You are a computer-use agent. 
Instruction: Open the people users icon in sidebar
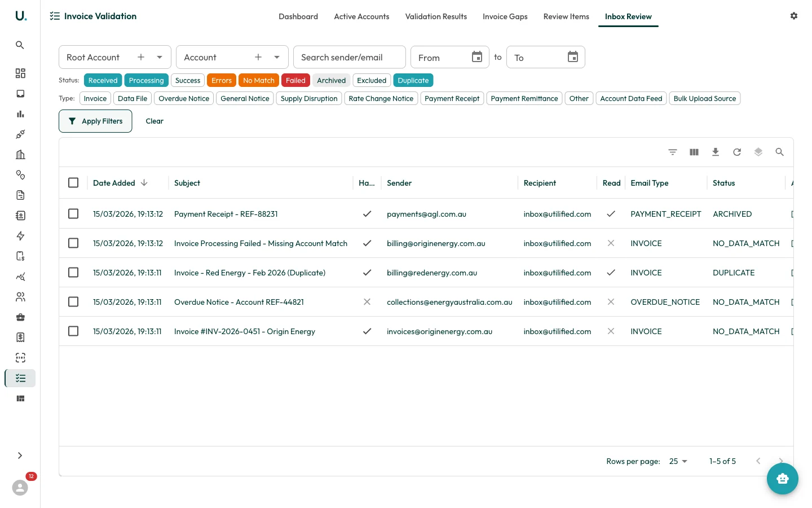click(x=20, y=297)
